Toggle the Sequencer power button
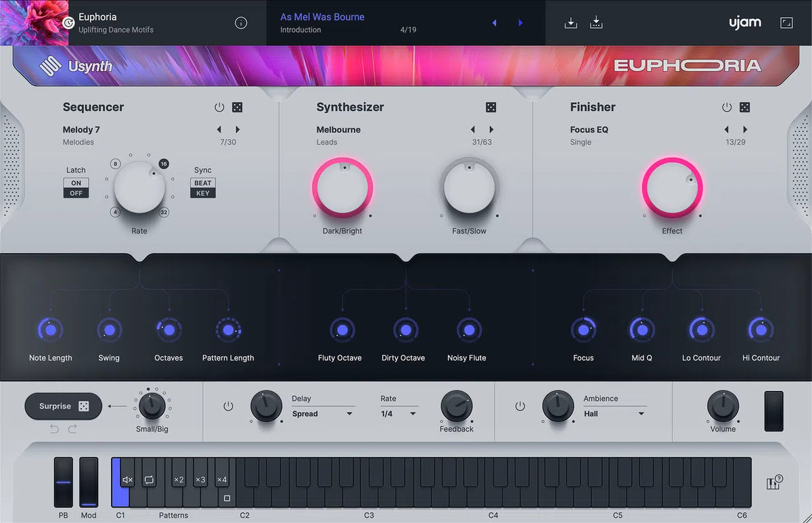This screenshot has height=523, width=812. point(219,107)
